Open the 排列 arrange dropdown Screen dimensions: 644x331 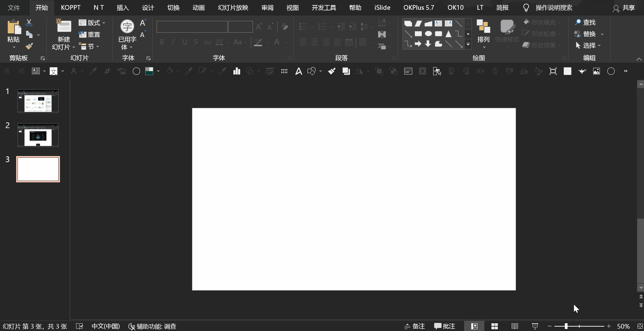[x=483, y=34]
